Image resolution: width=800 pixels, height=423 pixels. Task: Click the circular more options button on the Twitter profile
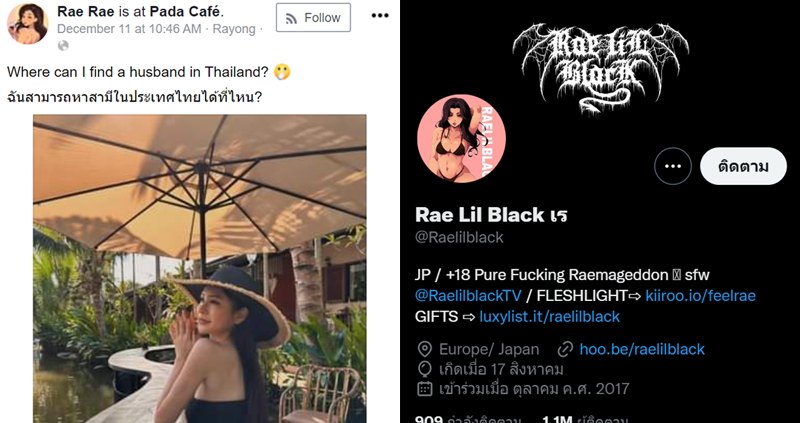pyautogui.click(x=673, y=166)
